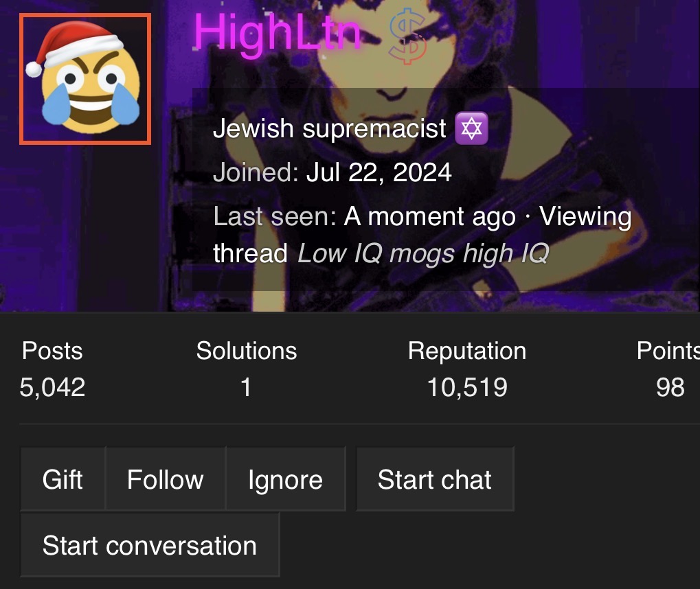
Task: Click the Joined date Jul 22, 2024
Action: pyautogui.click(x=379, y=172)
